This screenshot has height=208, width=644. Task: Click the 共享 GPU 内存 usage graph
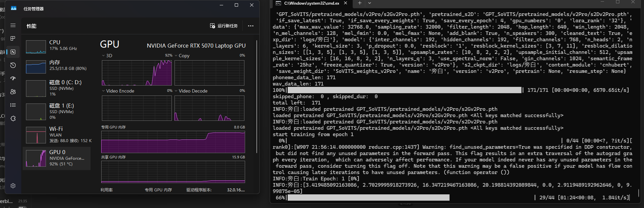[x=173, y=172]
